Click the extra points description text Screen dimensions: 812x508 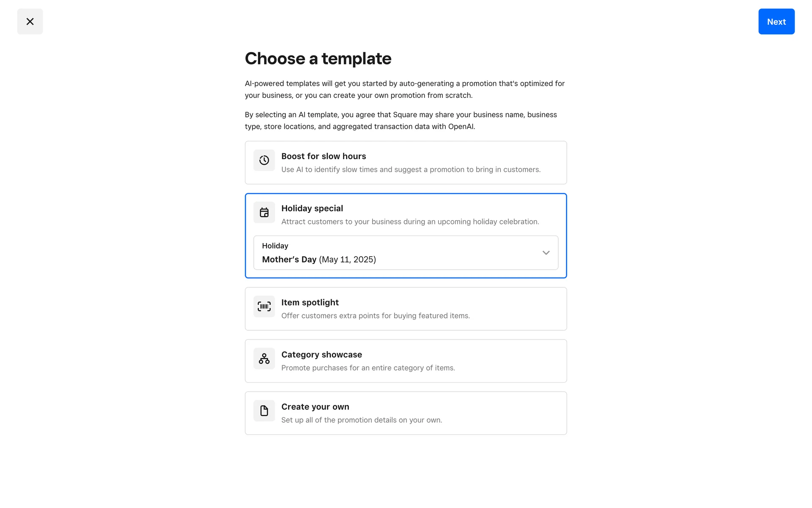click(375, 316)
